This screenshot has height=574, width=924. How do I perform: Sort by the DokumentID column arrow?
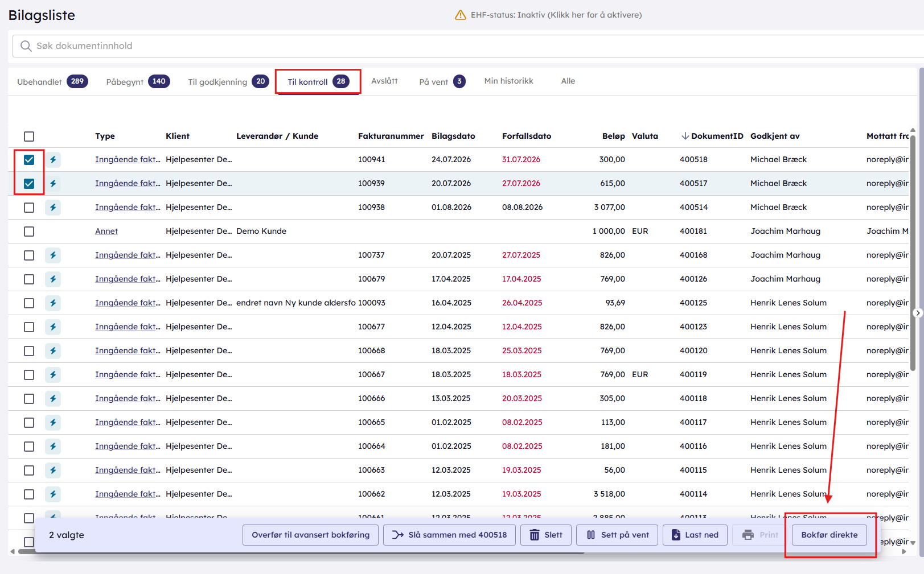tap(685, 136)
